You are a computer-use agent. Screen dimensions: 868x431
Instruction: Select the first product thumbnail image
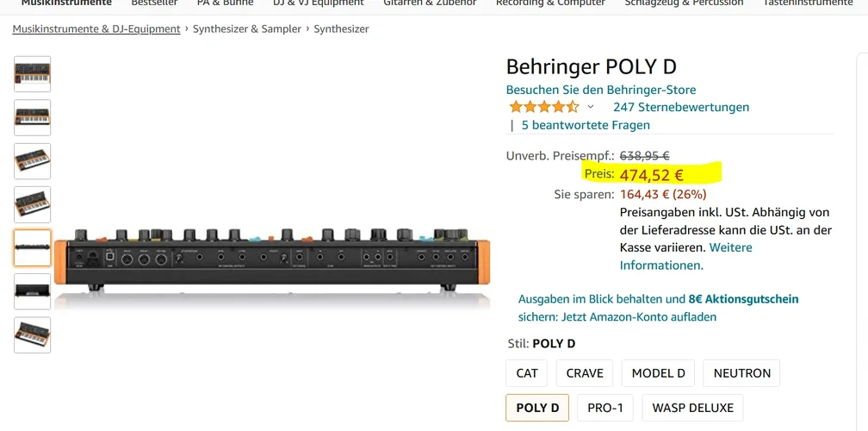(33, 75)
